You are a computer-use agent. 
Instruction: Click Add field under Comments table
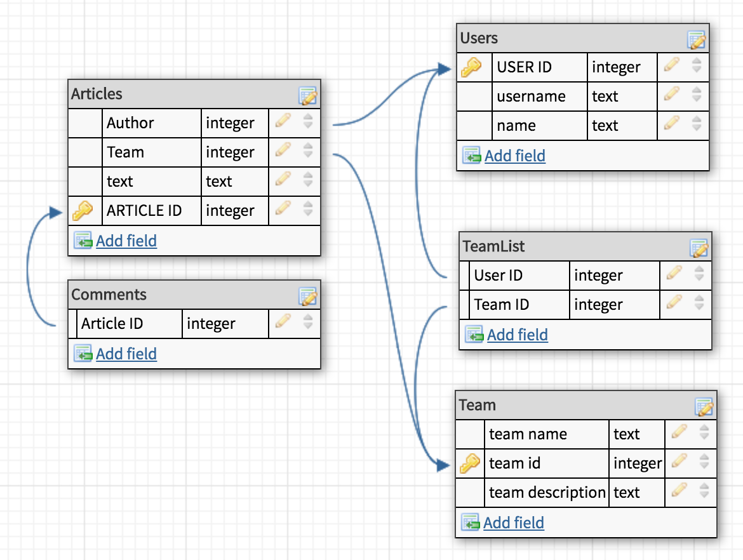(126, 354)
